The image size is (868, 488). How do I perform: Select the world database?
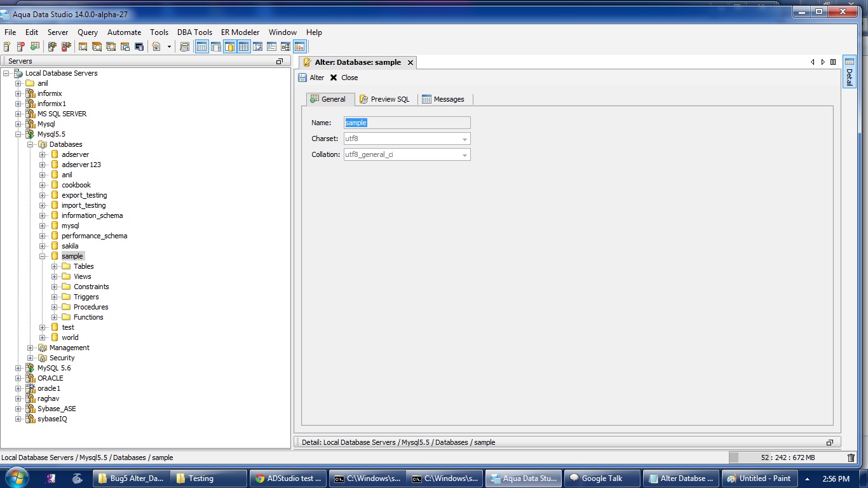tap(70, 337)
